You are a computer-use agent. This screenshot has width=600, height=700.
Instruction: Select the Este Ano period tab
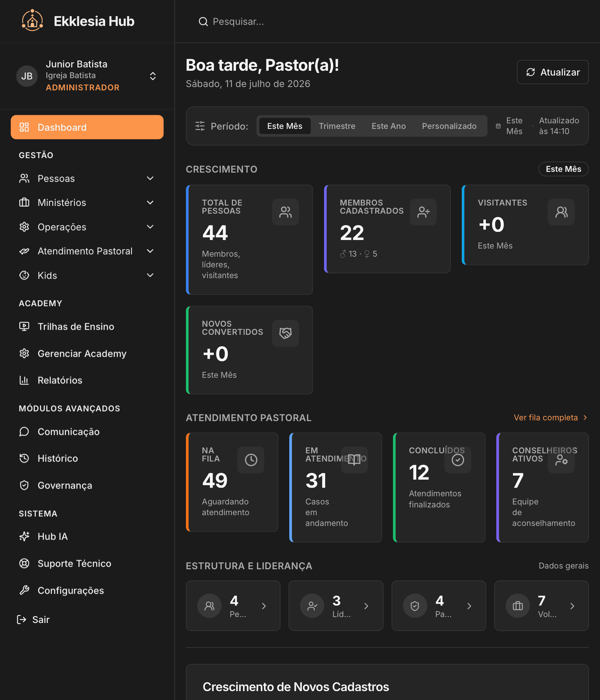point(389,126)
